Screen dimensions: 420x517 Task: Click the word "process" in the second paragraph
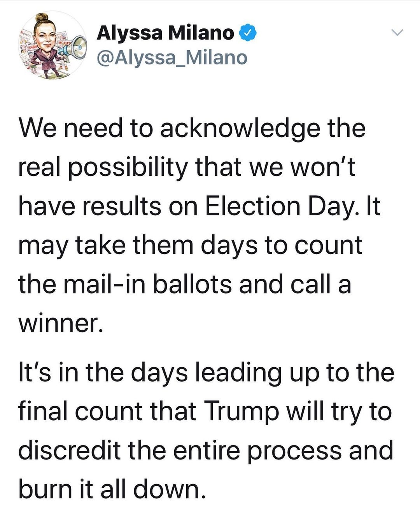(x=294, y=451)
